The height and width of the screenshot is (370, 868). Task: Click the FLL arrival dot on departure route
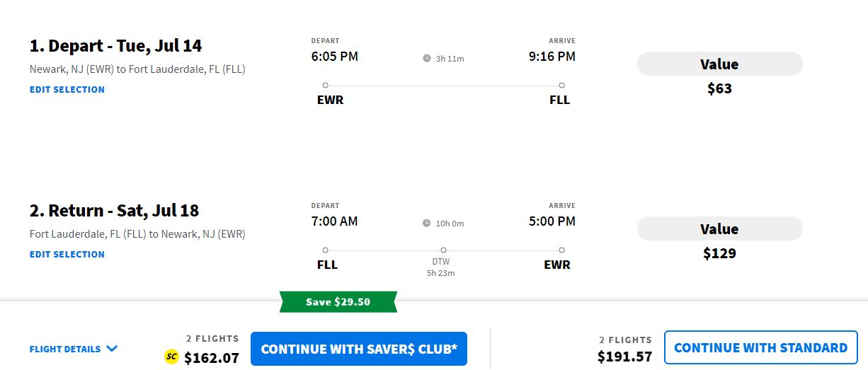561,85
